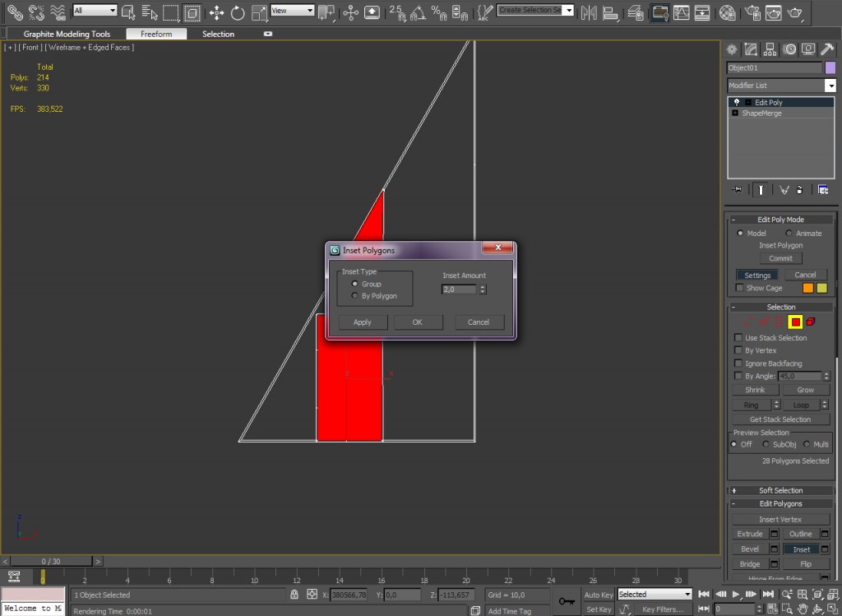Choose Model mode radio button
The height and width of the screenshot is (616, 842).
click(740, 233)
